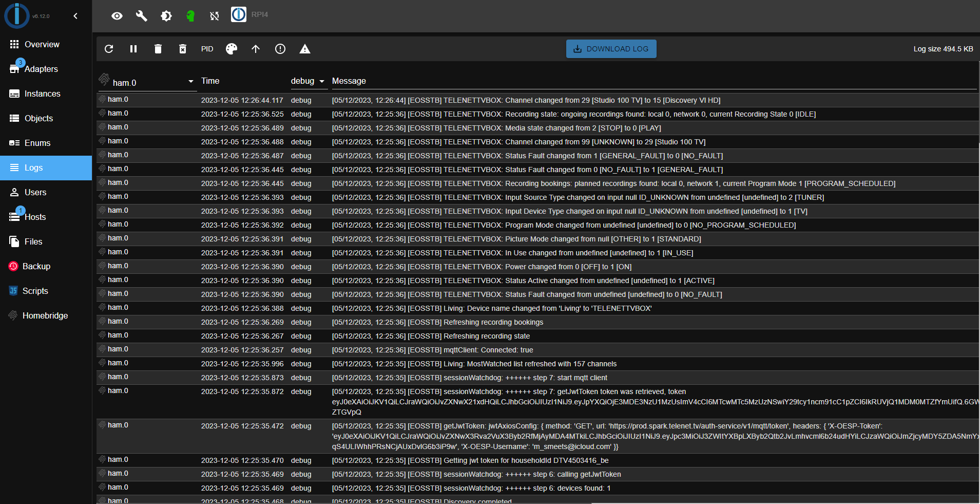Click the JS Scripts icon

[13, 291]
